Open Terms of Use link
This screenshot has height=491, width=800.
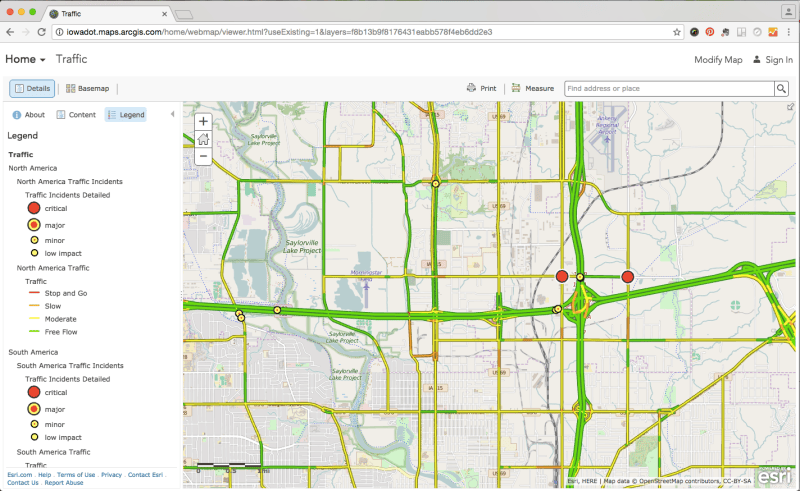76,475
